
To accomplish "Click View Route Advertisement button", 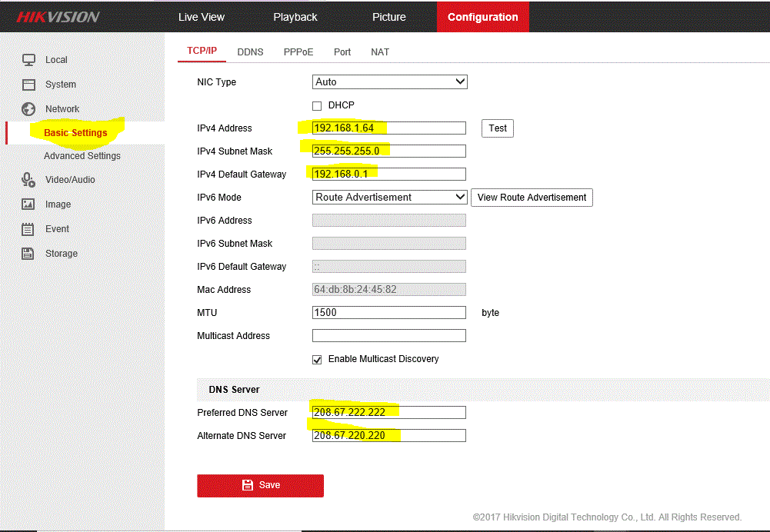I will click(x=532, y=198).
